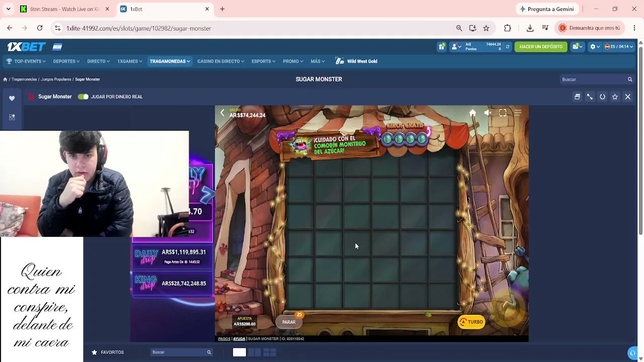
Task: Reload the Sugar Monster game
Action: click(x=602, y=97)
